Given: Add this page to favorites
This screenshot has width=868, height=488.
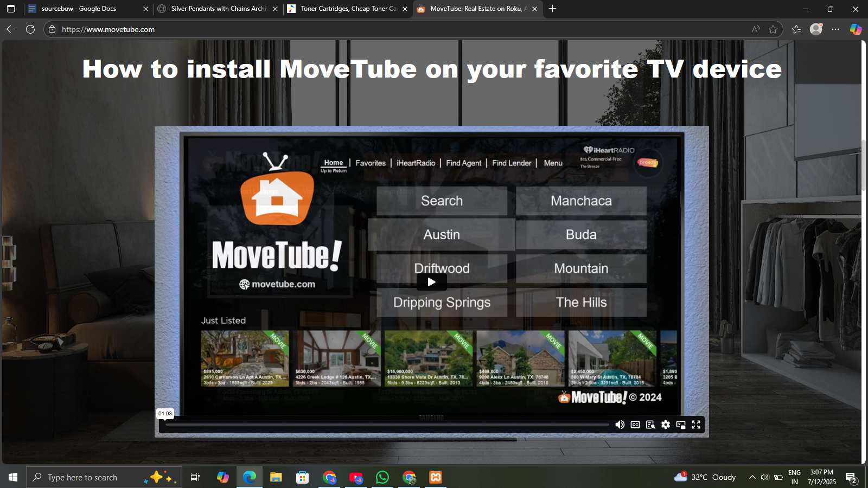Looking at the screenshot, I should click(773, 29).
